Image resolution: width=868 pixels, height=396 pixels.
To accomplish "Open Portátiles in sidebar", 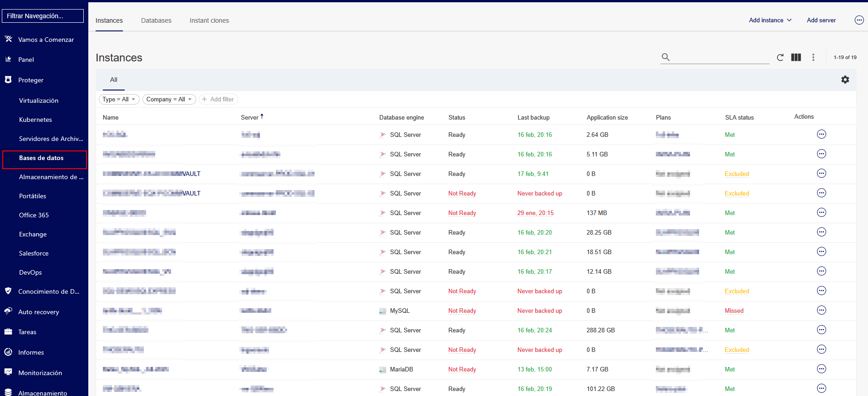I will click(33, 196).
